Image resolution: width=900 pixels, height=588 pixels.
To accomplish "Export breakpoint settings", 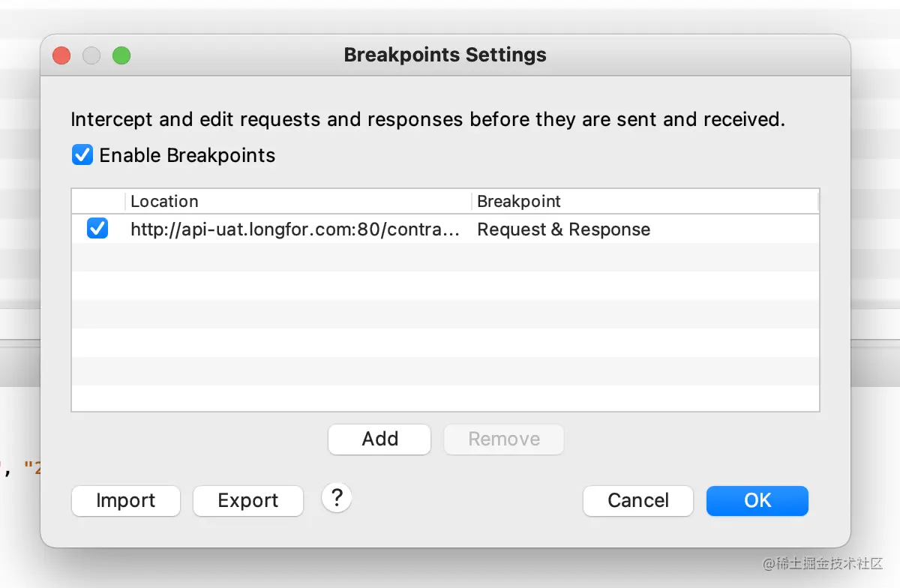I will (248, 500).
